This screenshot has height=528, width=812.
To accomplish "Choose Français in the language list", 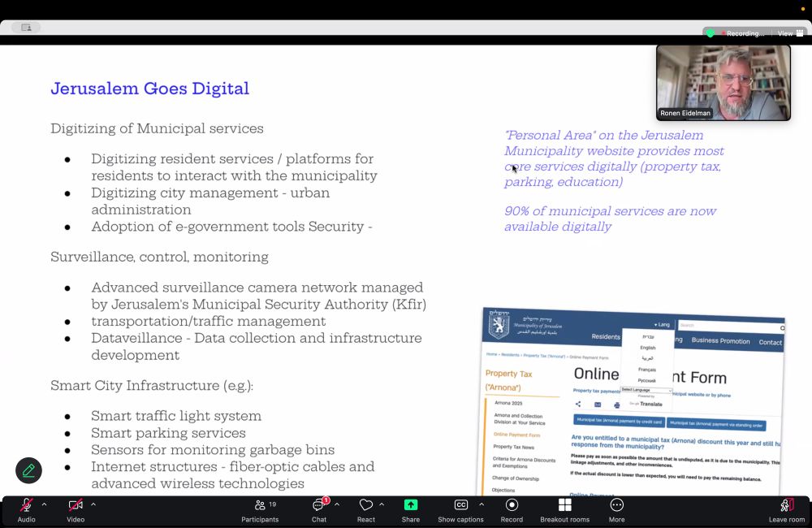I will [647, 370].
